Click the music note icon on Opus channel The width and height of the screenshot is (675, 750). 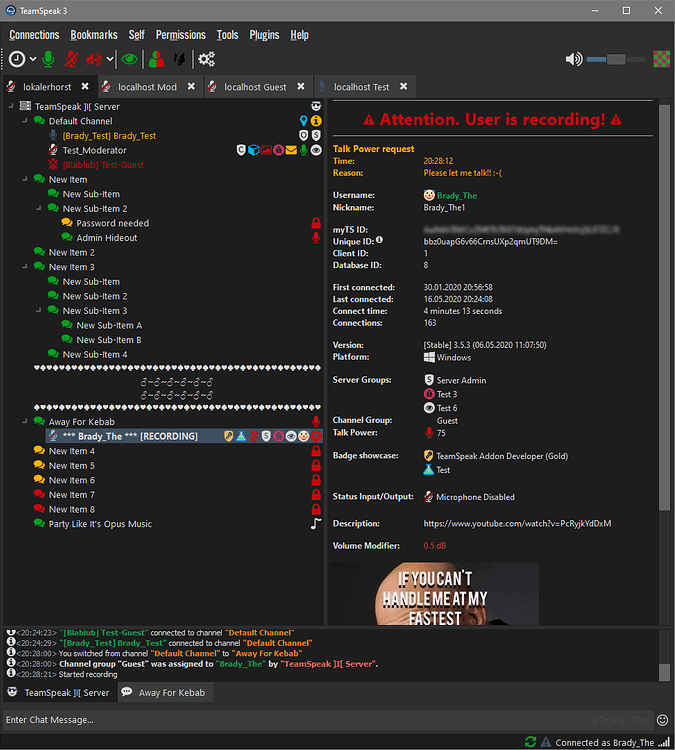[x=316, y=523]
